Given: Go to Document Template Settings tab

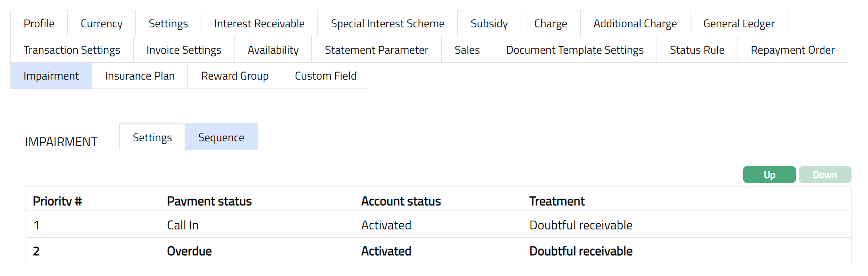Looking at the screenshot, I should 575,50.
